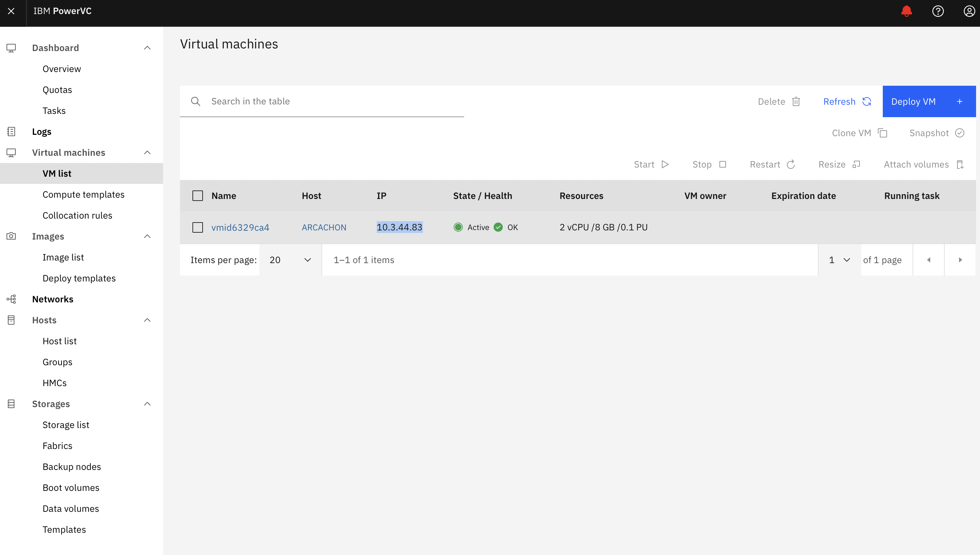Screen dimensions: 980x555
Task: Open the user account icon
Action: click(969, 11)
